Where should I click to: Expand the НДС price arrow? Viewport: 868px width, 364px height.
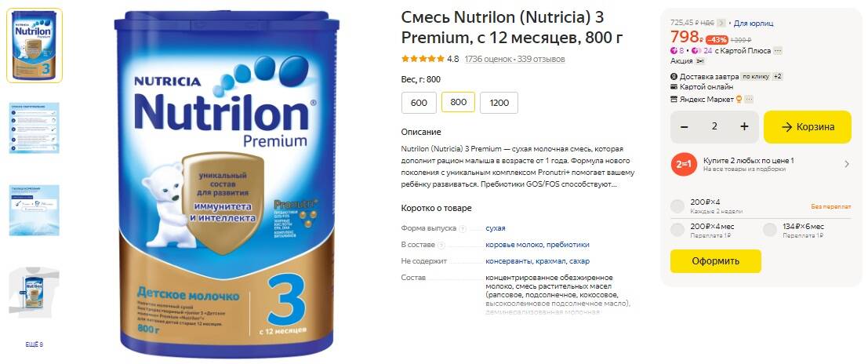721,23
